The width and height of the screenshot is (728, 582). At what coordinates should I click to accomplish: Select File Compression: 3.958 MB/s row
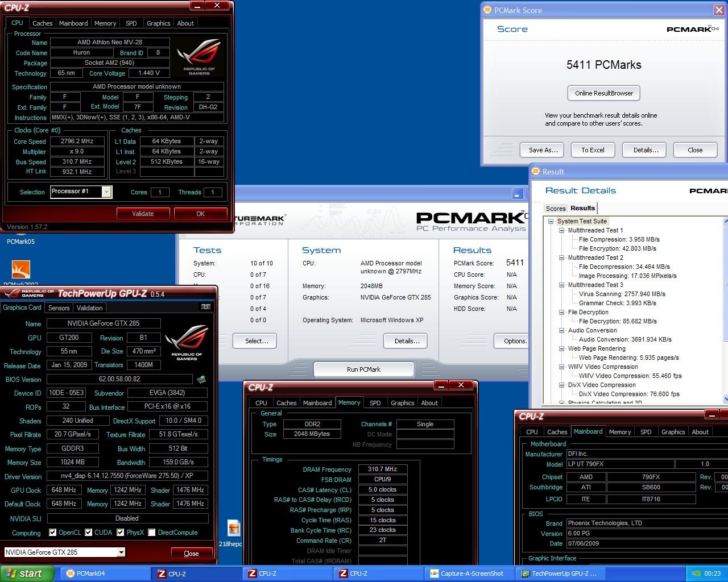point(619,239)
